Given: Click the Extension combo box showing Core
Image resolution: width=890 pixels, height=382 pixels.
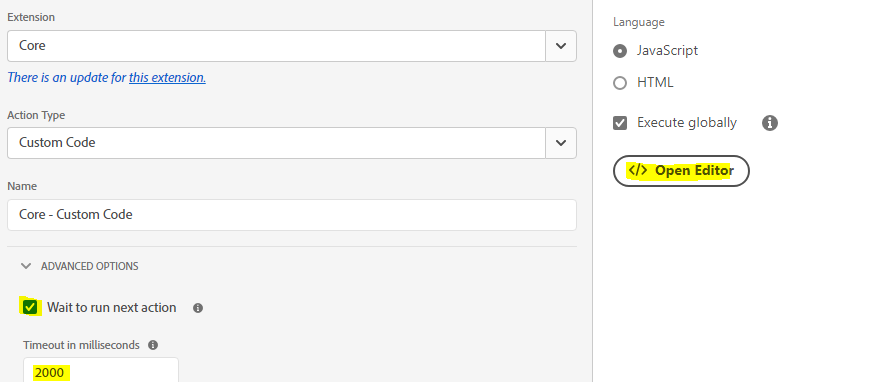Looking at the screenshot, I should [x=276, y=46].
